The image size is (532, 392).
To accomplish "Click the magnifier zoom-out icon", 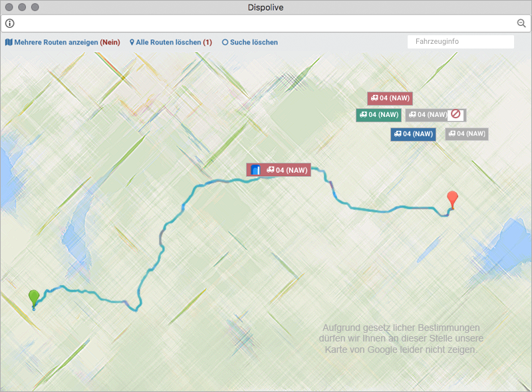I will (521, 23).
